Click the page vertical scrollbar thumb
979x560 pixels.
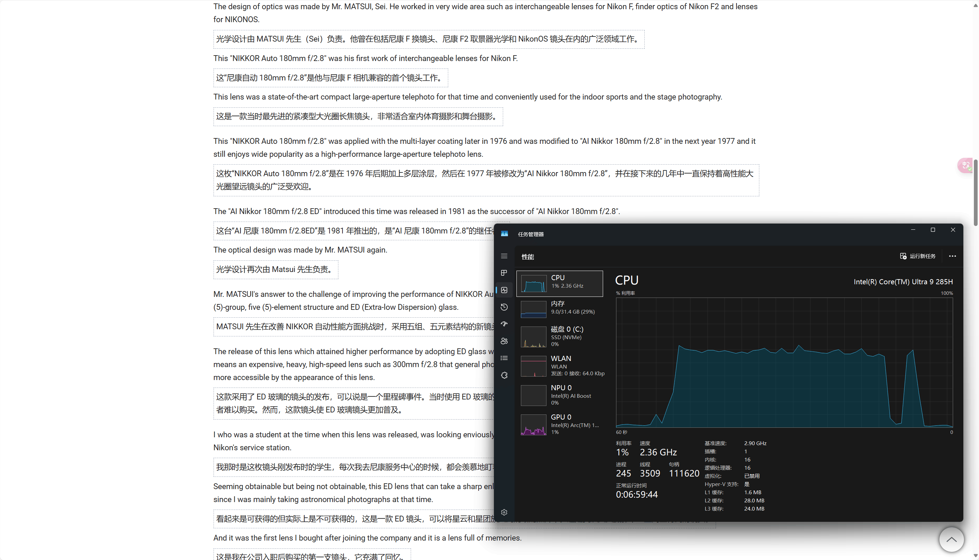coord(976,192)
